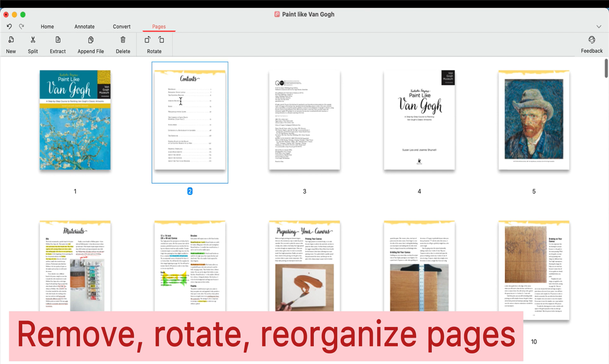Click the page number 4 label
This screenshot has width=609, height=364.
click(x=419, y=191)
